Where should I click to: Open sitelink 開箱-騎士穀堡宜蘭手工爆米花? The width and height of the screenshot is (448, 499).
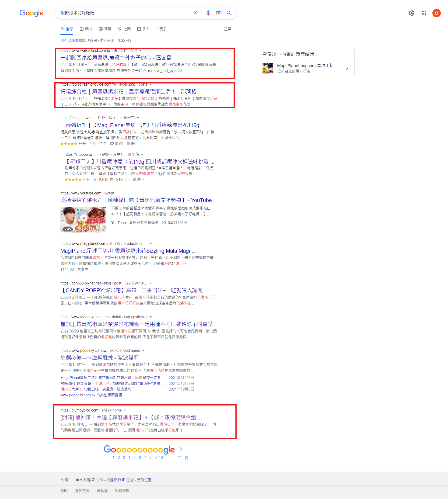point(112,383)
